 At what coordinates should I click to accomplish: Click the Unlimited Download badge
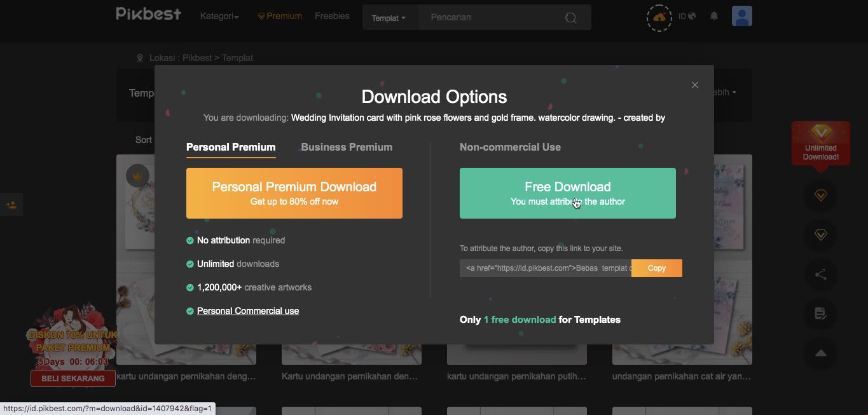click(821, 146)
